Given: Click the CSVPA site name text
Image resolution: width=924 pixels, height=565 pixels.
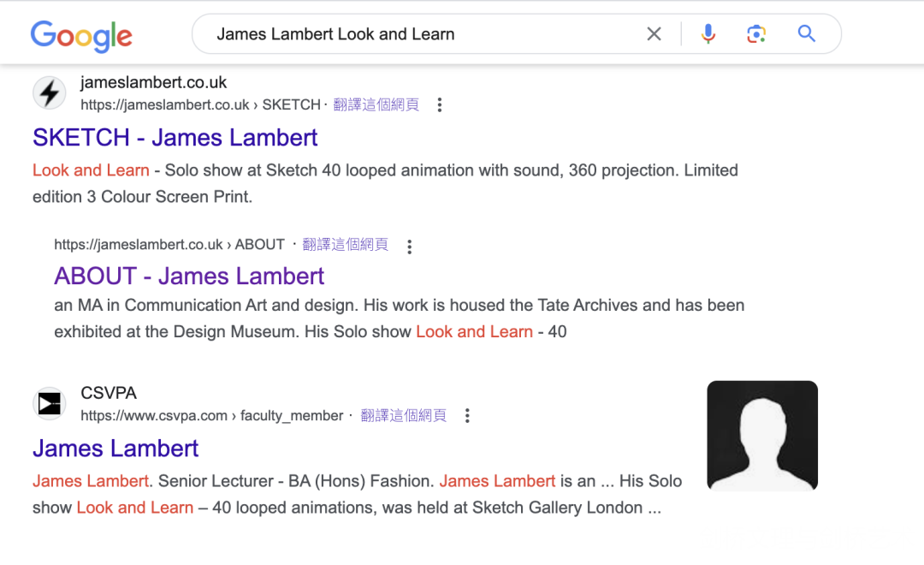Looking at the screenshot, I should tap(109, 393).
